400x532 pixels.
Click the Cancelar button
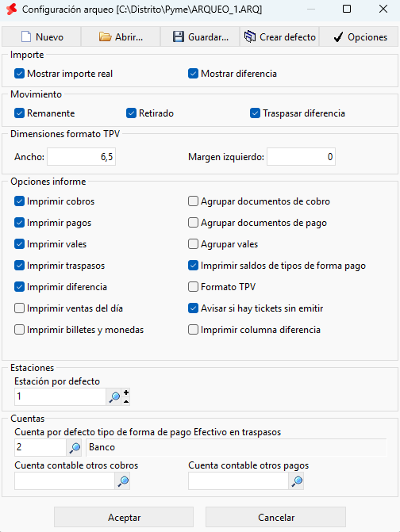[275, 518]
